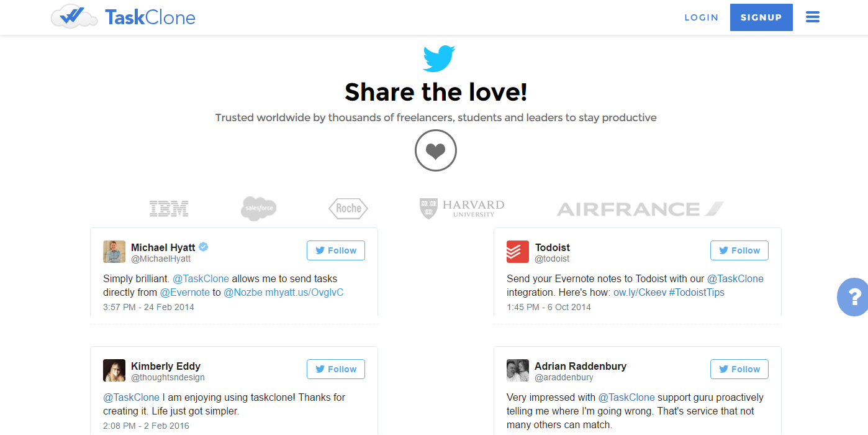This screenshot has width=868, height=435.
Task: Follow Michael Hyatt on Twitter
Action: [x=336, y=250]
